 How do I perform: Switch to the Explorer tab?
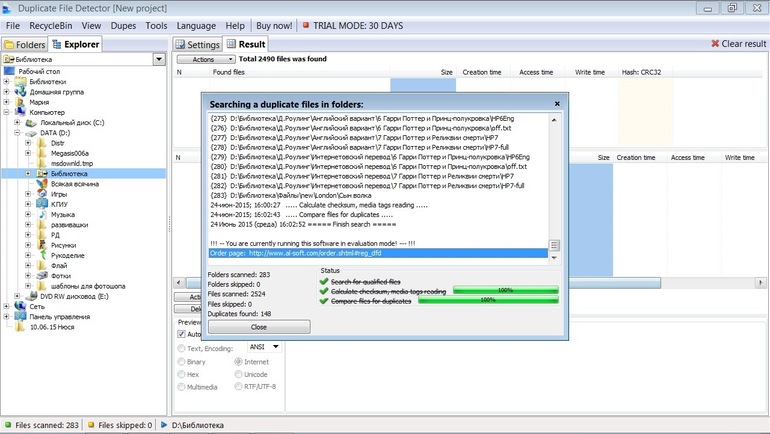tap(75, 44)
